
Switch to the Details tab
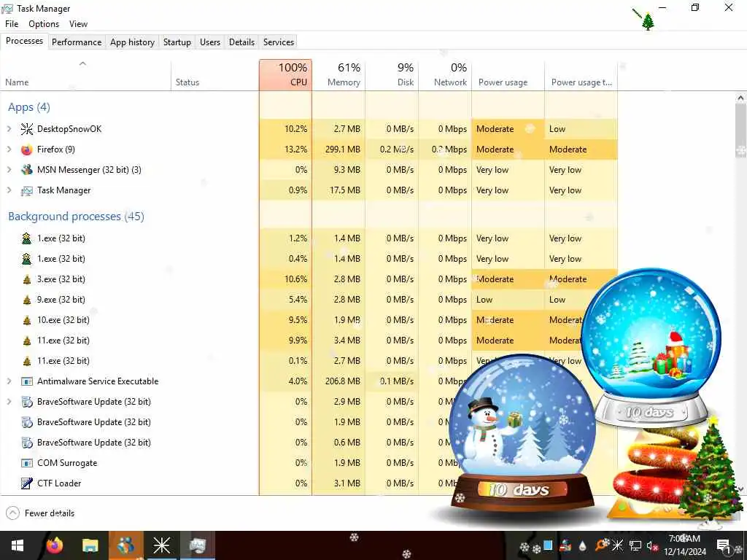(242, 42)
